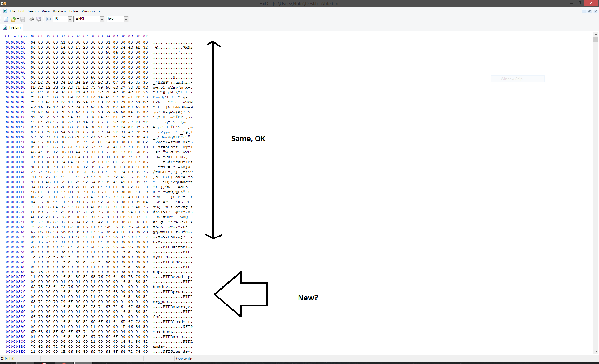599x364 pixels.
Task: Click 'pmdrv' in the decoded text column
Action: click(159, 347)
